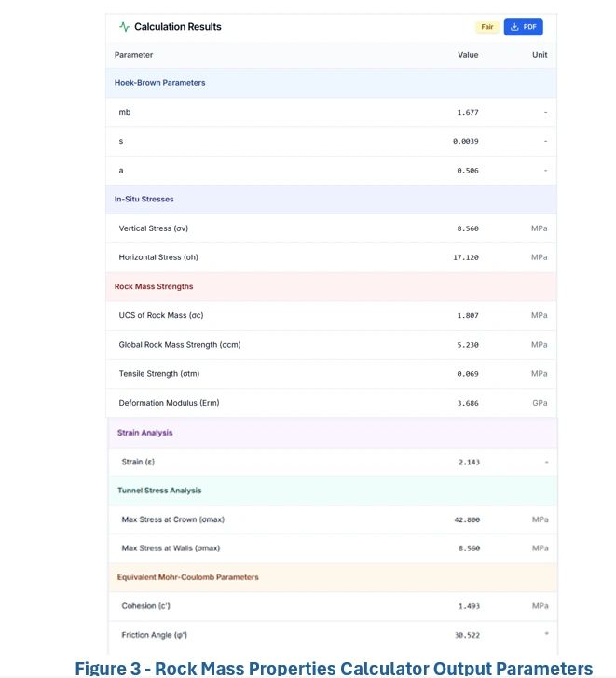
Task: Click the Deformation Modulus (Erm) label
Action: coord(169,403)
